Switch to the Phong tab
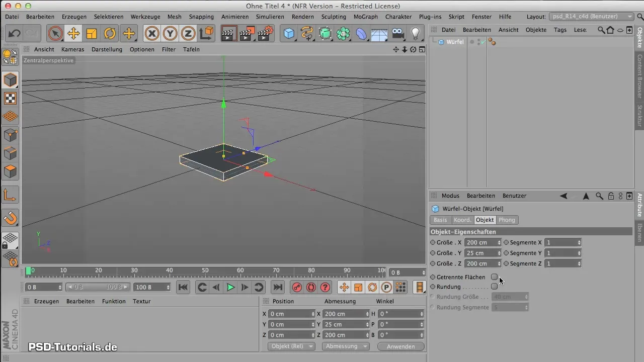The image size is (644, 362). click(507, 220)
